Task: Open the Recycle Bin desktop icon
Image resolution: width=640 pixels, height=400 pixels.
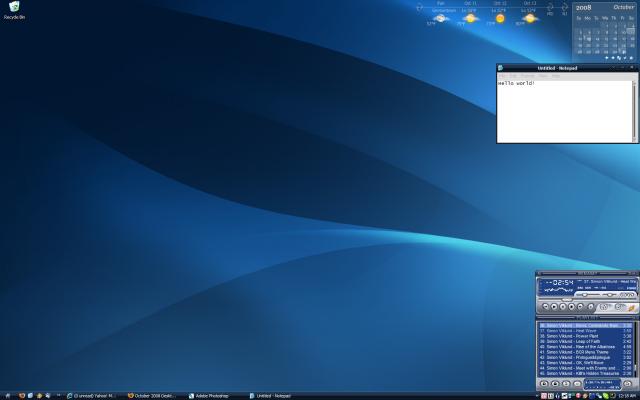Action: tap(14, 10)
